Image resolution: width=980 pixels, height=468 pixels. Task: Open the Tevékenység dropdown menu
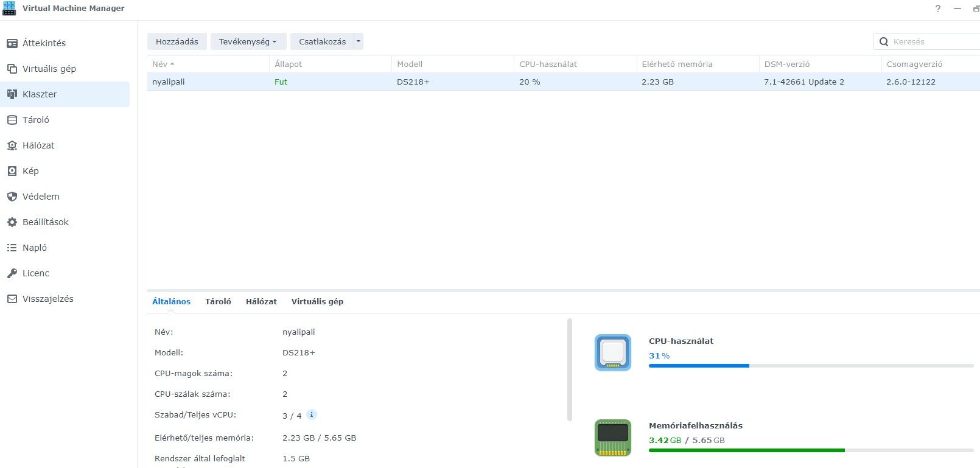248,41
